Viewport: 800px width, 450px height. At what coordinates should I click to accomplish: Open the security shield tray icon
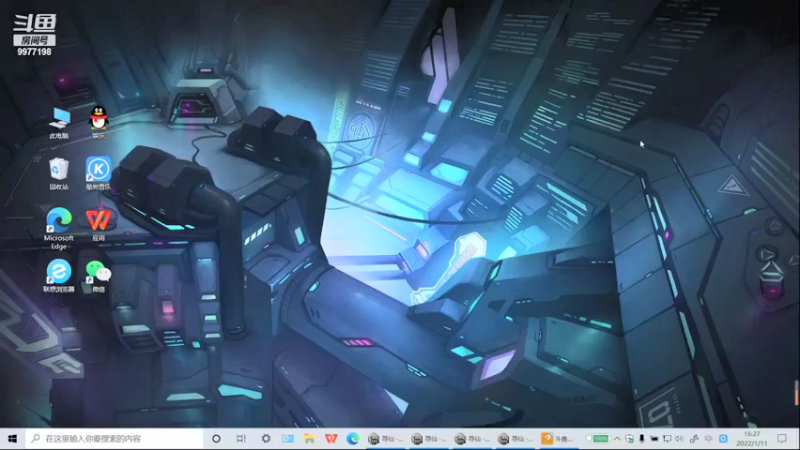pyautogui.click(x=630, y=439)
